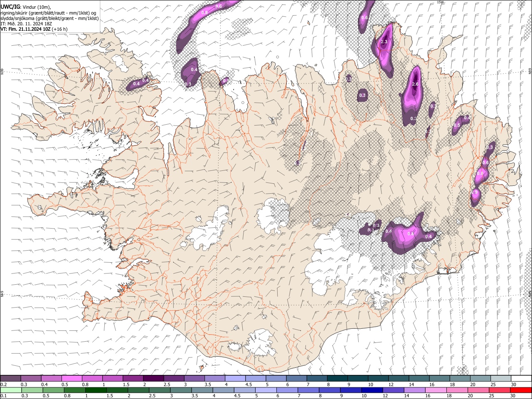Image resolution: width=532 pixels, height=399 pixels.
Task: Pick the darkest purple legend swatch at 2
Action: tap(153, 378)
